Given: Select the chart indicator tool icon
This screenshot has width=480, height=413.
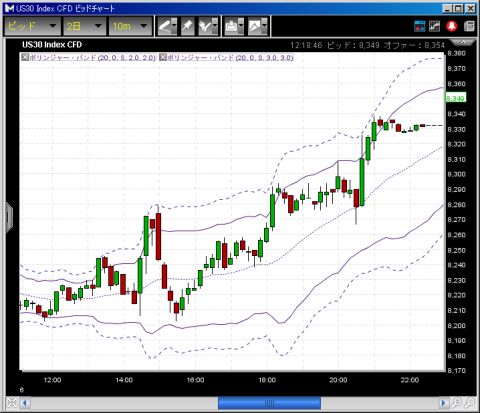Looking at the screenshot, I should click(x=204, y=26).
